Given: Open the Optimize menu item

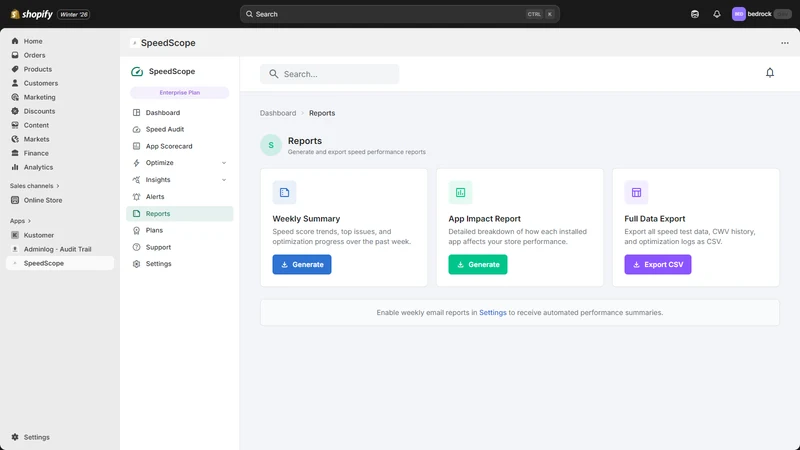Looking at the screenshot, I should 179,163.
